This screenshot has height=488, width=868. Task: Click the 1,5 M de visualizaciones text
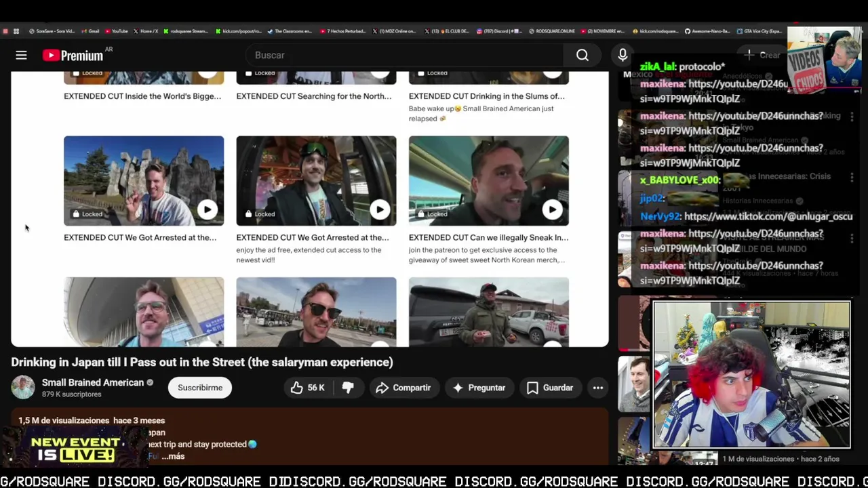64,420
